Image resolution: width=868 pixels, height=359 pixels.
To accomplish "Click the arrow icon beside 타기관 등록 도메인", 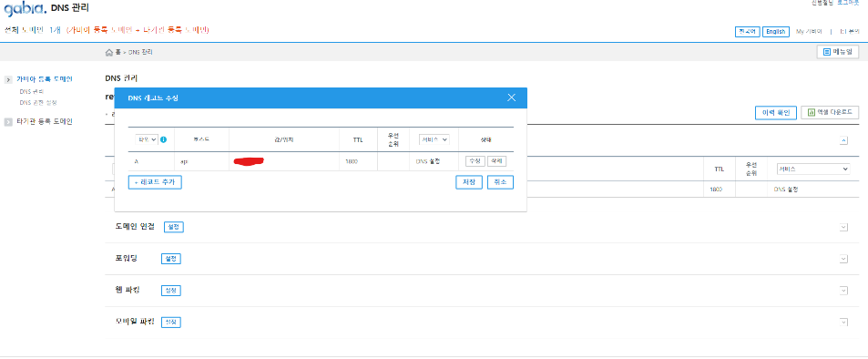I will pyautogui.click(x=8, y=122).
